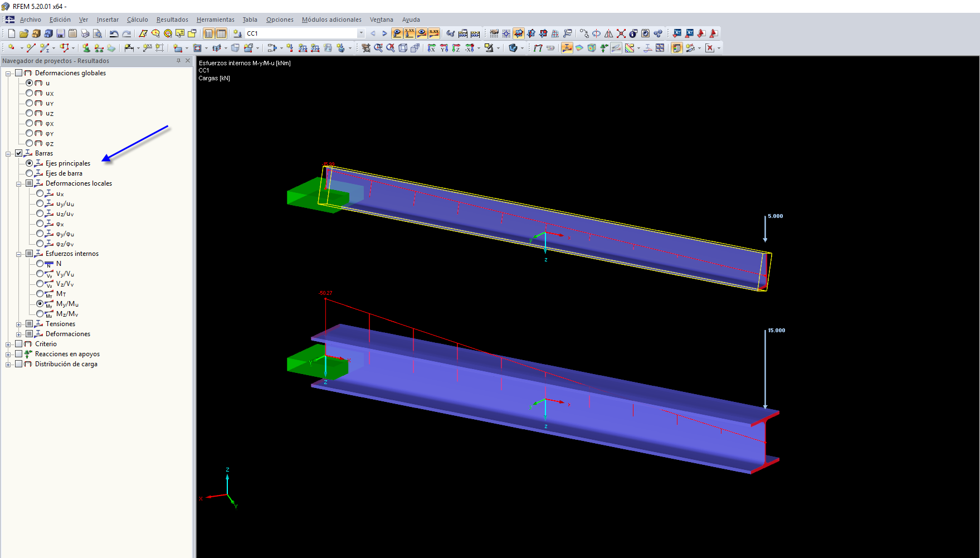The height and width of the screenshot is (558, 980).
Task: Expand the Tensiones tree node
Action: pyautogui.click(x=19, y=324)
